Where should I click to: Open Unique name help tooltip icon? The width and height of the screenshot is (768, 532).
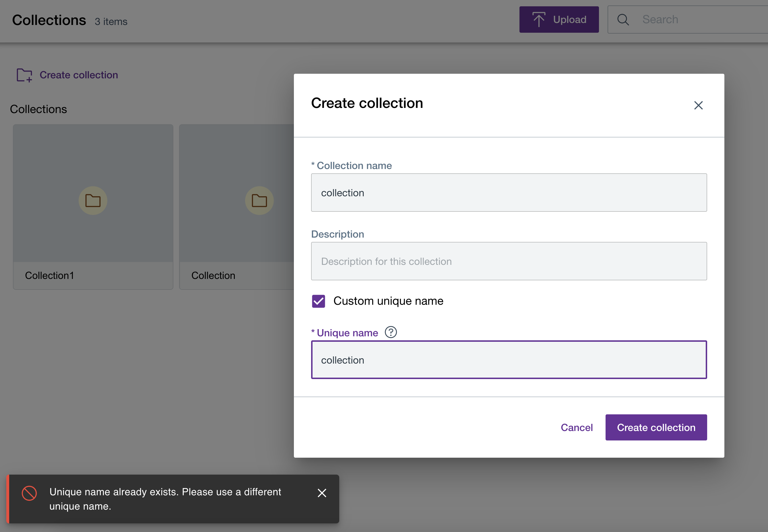point(391,332)
